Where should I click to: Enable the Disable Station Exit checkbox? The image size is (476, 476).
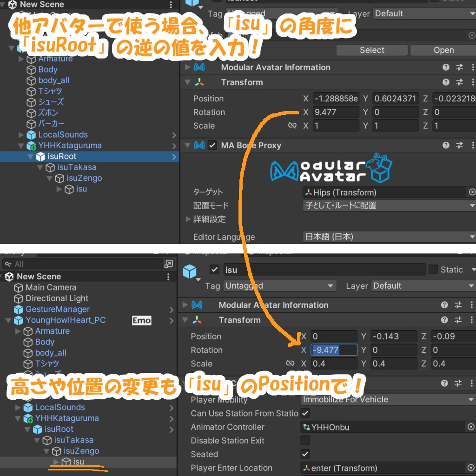(x=305, y=441)
